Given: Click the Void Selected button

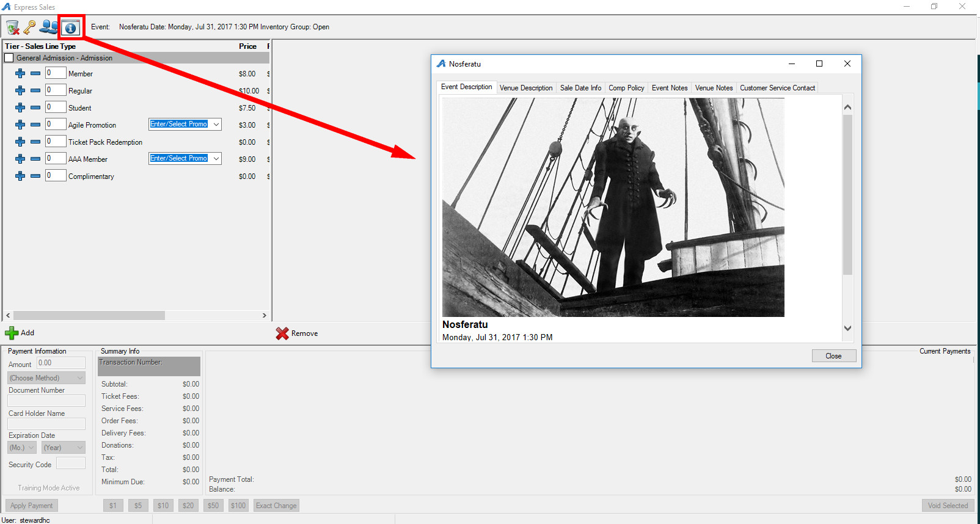Looking at the screenshot, I should (x=948, y=506).
